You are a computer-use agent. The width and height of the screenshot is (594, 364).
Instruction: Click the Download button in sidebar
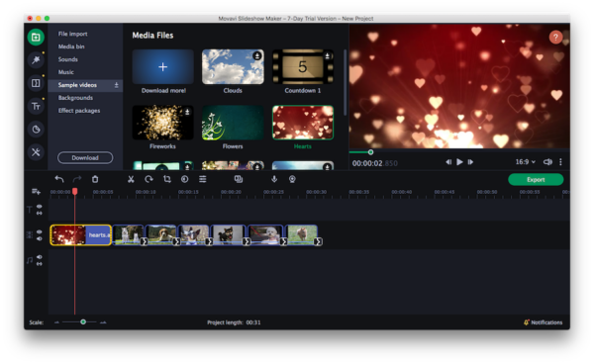coord(85,158)
